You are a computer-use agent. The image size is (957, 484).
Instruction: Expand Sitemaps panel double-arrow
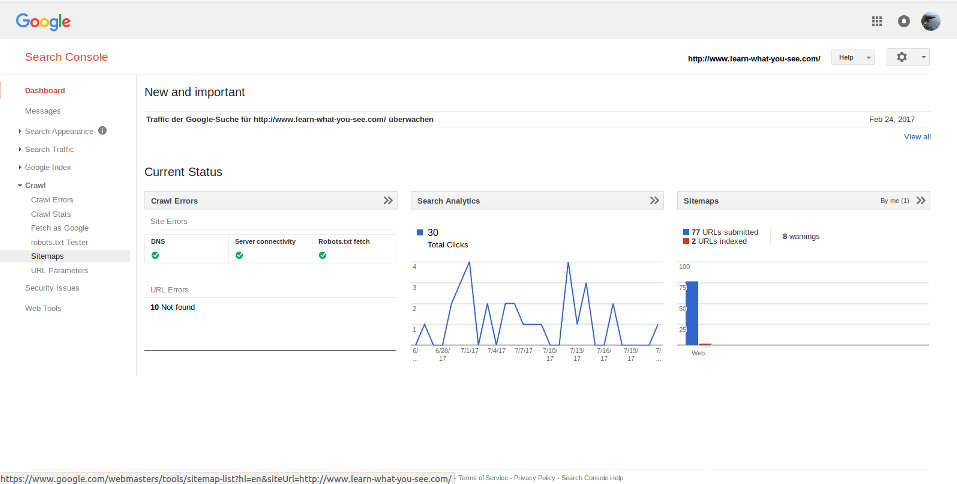point(921,200)
